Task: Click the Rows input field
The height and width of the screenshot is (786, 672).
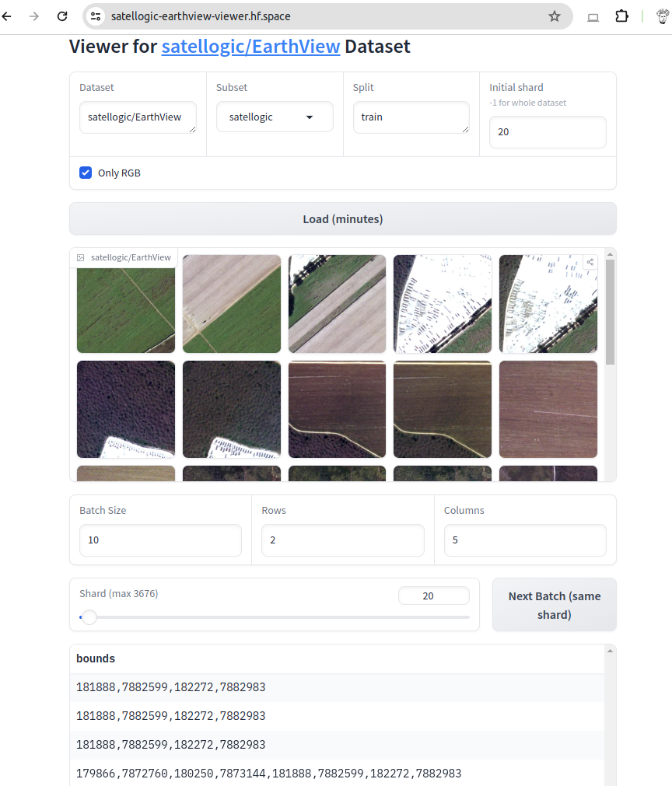Action: click(x=343, y=540)
